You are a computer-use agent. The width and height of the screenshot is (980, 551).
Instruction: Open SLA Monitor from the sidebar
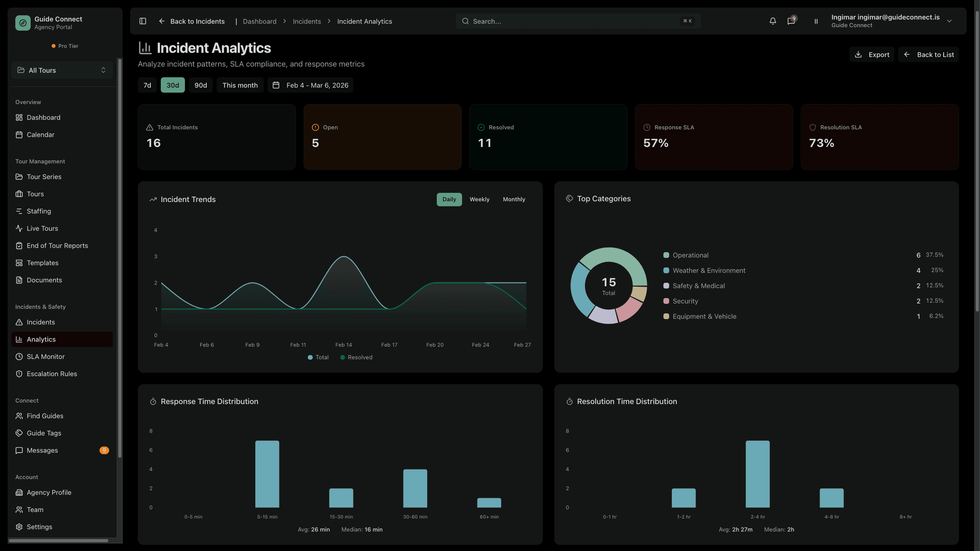click(46, 357)
